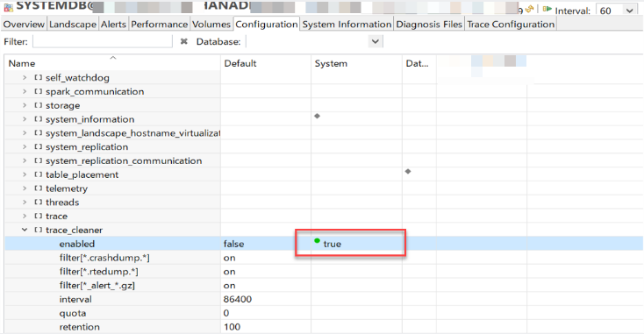Open the System Information tab

click(347, 25)
